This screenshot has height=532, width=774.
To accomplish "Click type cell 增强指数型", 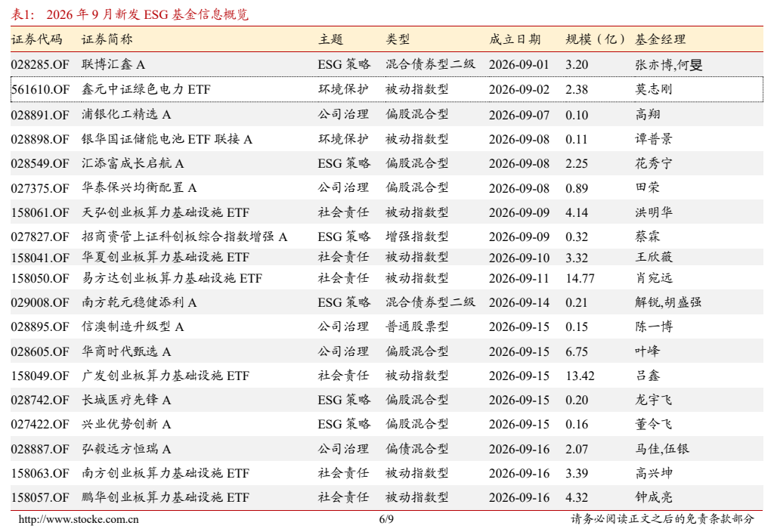I will (417, 237).
